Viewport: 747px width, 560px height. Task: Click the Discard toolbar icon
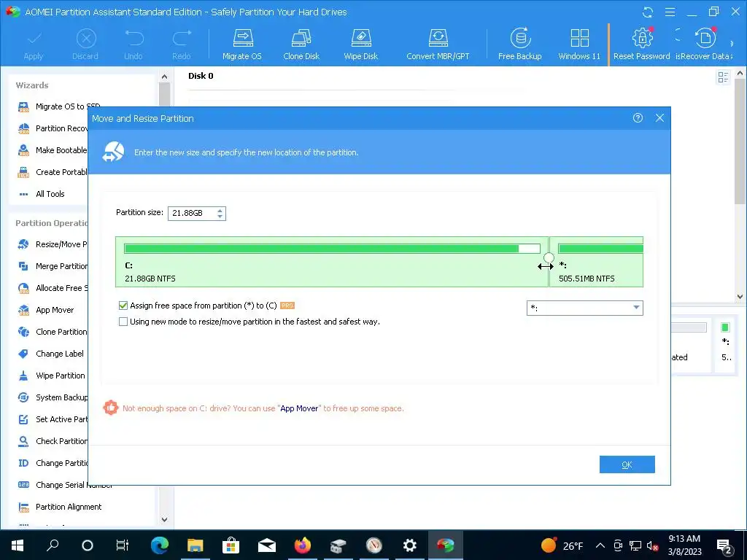(86, 44)
